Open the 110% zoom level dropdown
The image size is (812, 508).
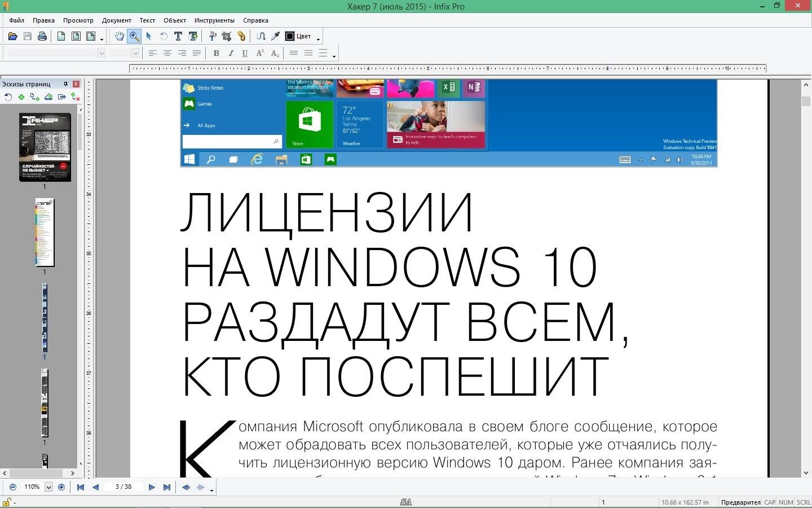tap(48, 487)
